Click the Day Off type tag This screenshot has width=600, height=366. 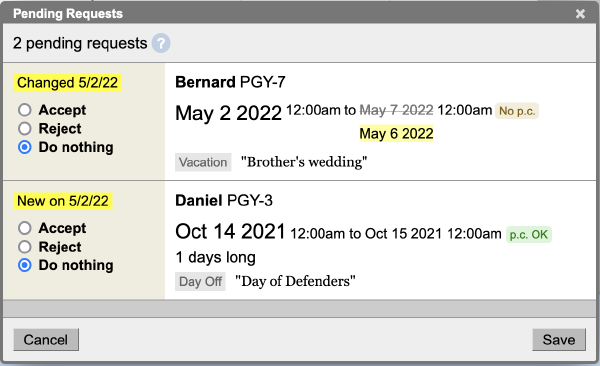(x=200, y=282)
